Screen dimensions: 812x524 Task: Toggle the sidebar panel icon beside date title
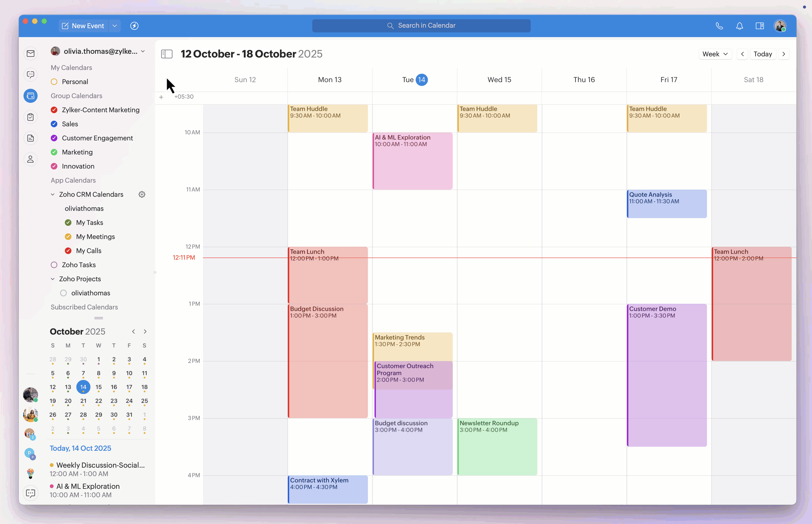click(167, 54)
